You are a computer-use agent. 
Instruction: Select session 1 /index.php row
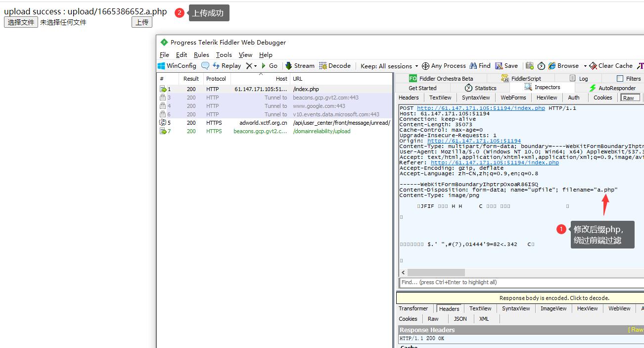275,89
